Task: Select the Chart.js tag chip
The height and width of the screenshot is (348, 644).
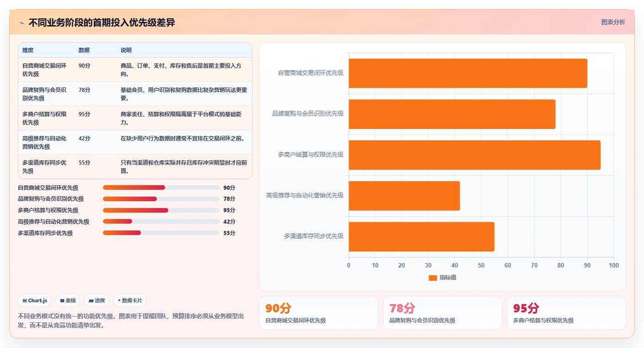Action: click(x=35, y=300)
